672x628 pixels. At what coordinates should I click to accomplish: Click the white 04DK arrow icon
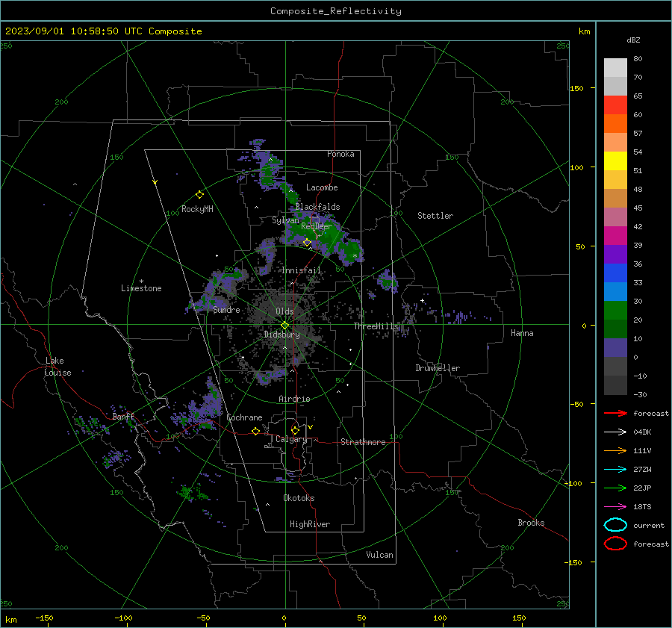pos(615,432)
